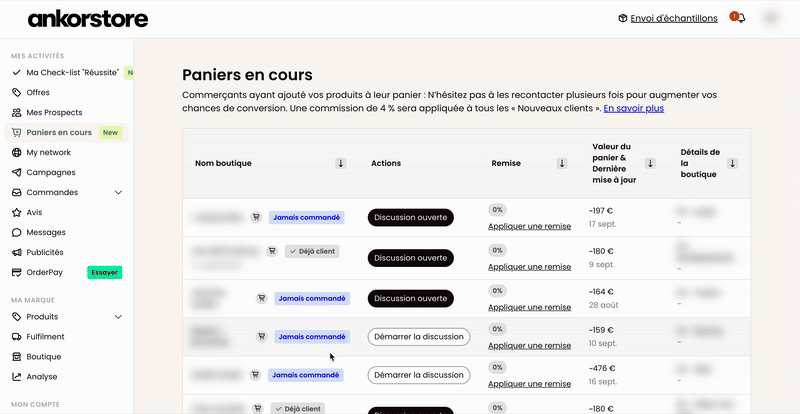Click the first Démarrer la discussion button
Viewport: 800px width, 414px height.
coord(418,337)
